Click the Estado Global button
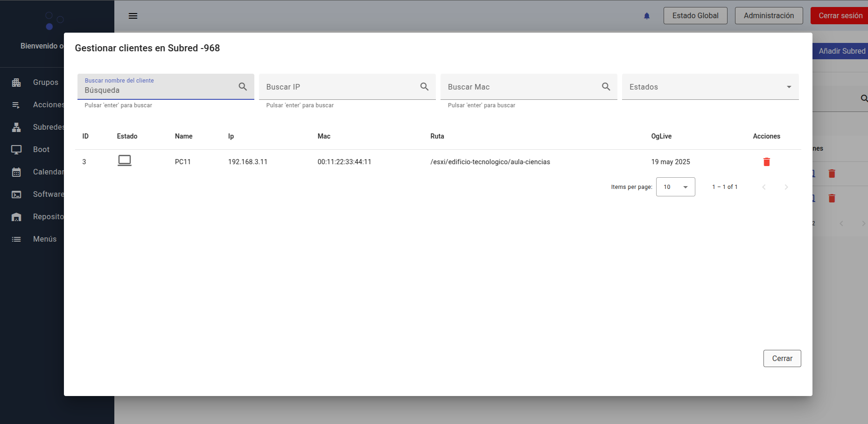 (695, 16)
